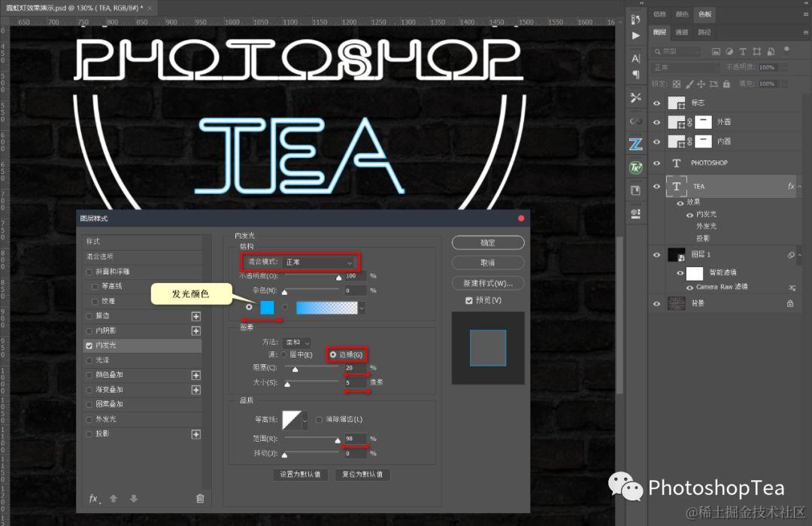The image size is (812, 526).
Task: Open the tool presets wrench icon panel
Action: click(636, 97)
